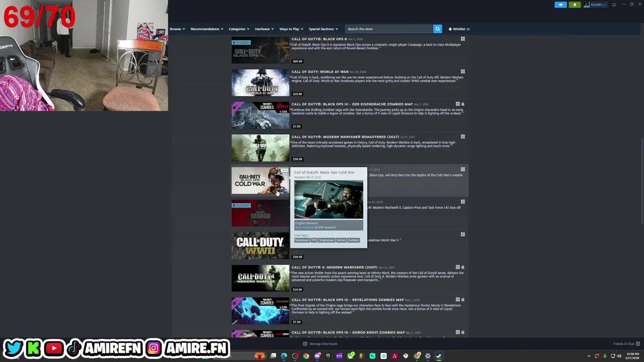Click Windows icon on Modern Warfare Remastered row

tap(462, 136)
